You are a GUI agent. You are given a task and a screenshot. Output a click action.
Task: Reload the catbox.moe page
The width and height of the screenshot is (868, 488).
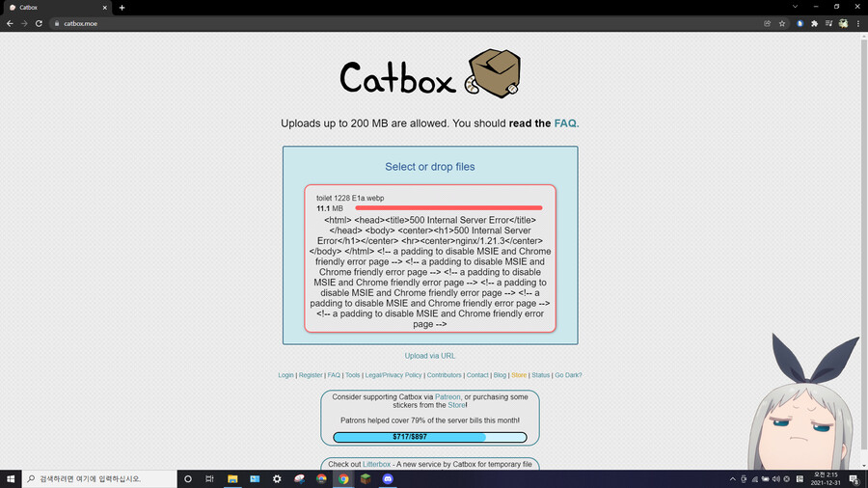[39, 23]
